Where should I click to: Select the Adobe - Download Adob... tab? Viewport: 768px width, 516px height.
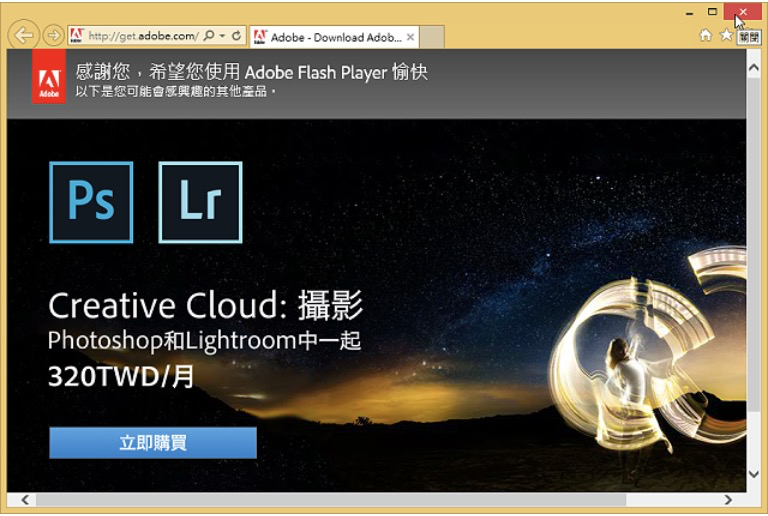[334, 37]
